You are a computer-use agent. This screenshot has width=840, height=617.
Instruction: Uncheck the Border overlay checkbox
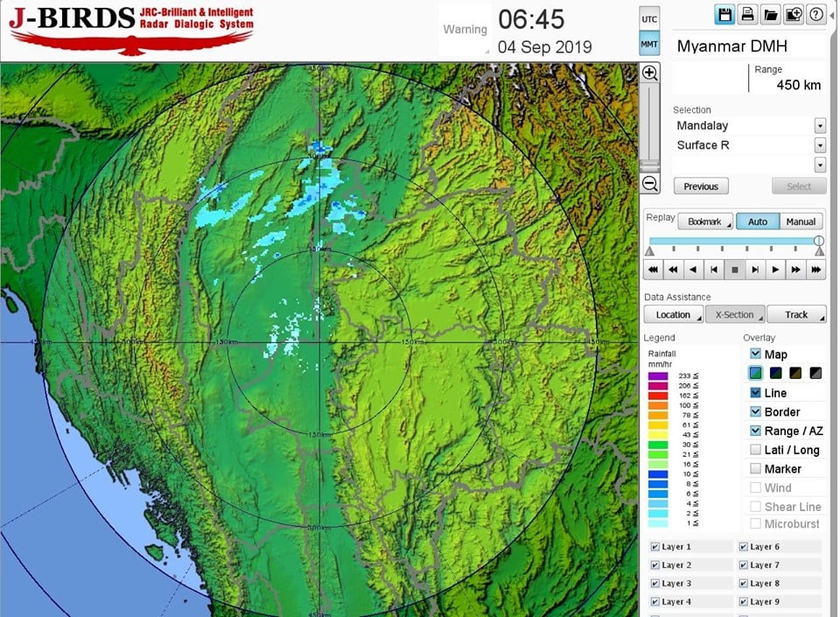click(x=756, y=411)
